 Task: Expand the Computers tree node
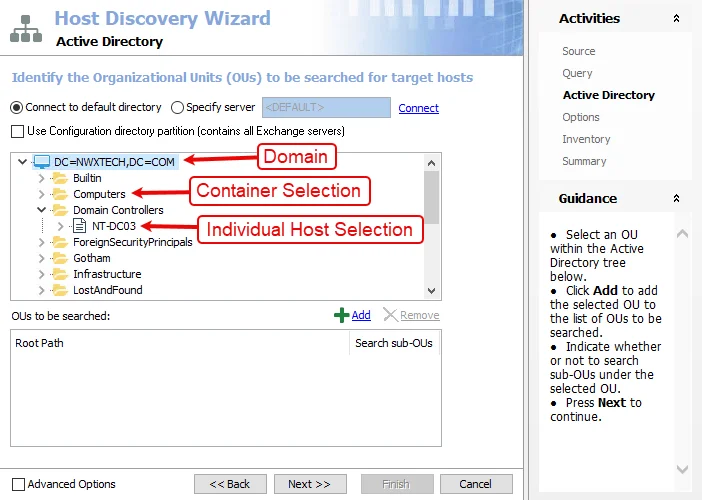tap(42, 194)
